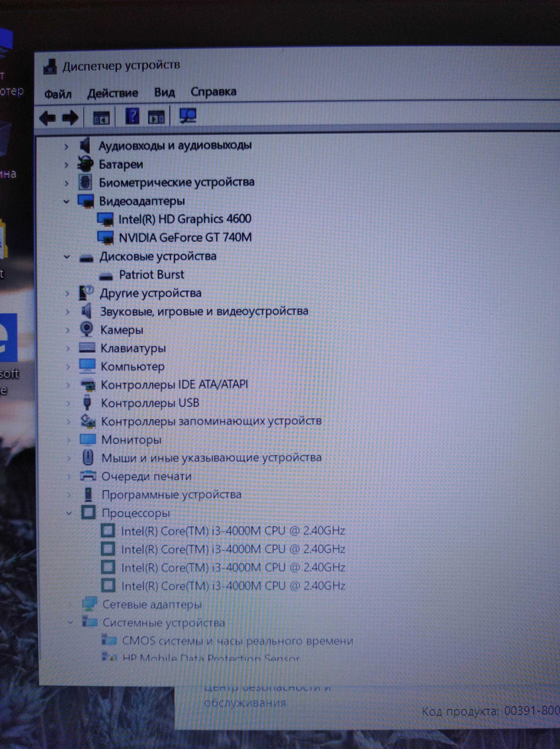The width and height of the screenshot is (560, 749).
Task: Expand the Биометрические устройства node
Action: [x=67, y=183]
